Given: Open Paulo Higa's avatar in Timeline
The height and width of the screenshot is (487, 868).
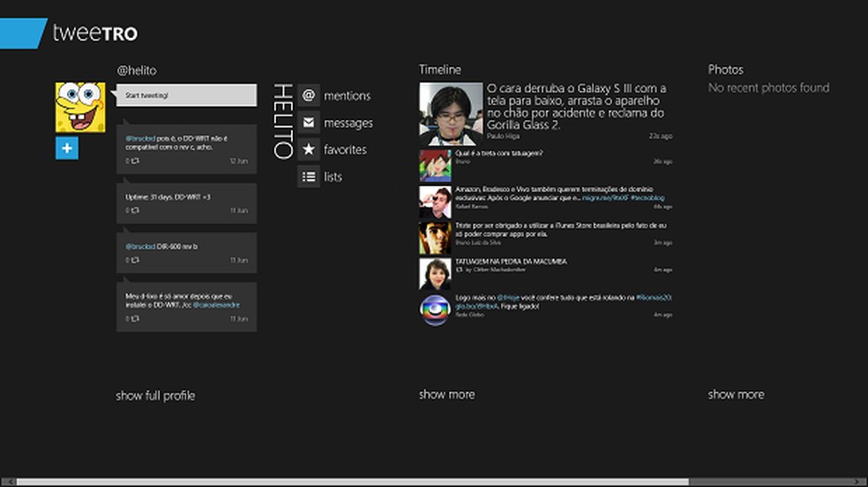Looking at the screenshot, I should tap(451, 114).
